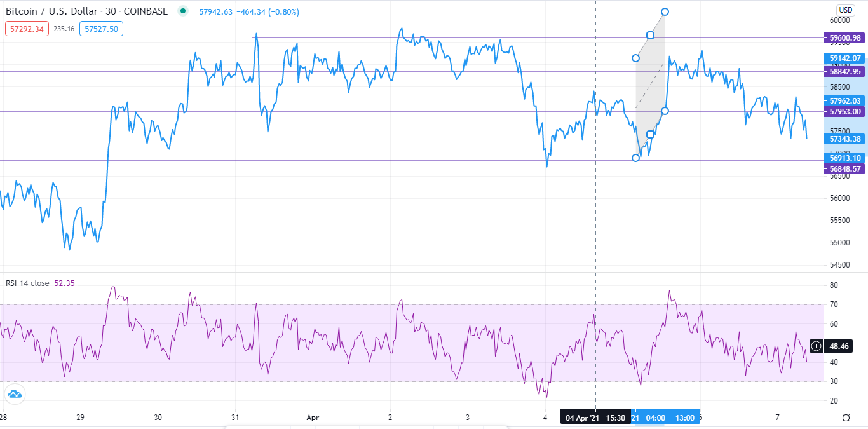Click the TradingView cloud logo
Screen dimensions: 868x429
[x=14, y=394]
